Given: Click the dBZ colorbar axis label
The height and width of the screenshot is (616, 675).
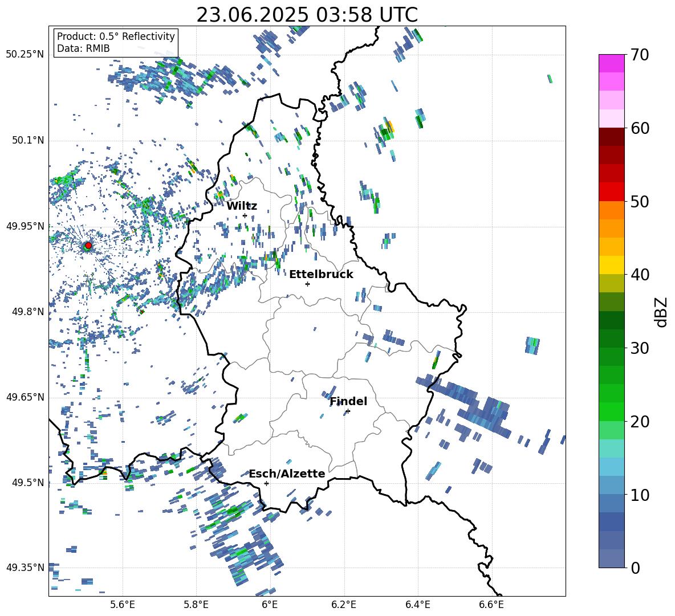Looking at the screenshot, I should (x=661, y=312).
